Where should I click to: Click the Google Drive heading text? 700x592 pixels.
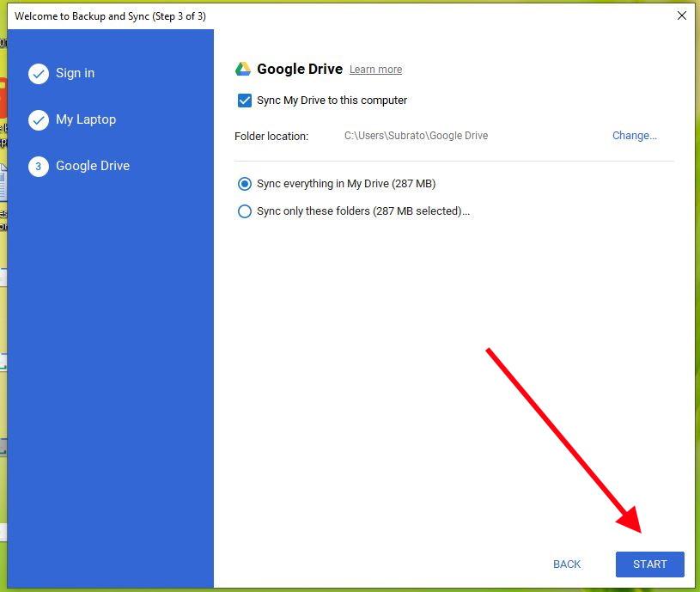pyautogui.click(x=300, y=69)
